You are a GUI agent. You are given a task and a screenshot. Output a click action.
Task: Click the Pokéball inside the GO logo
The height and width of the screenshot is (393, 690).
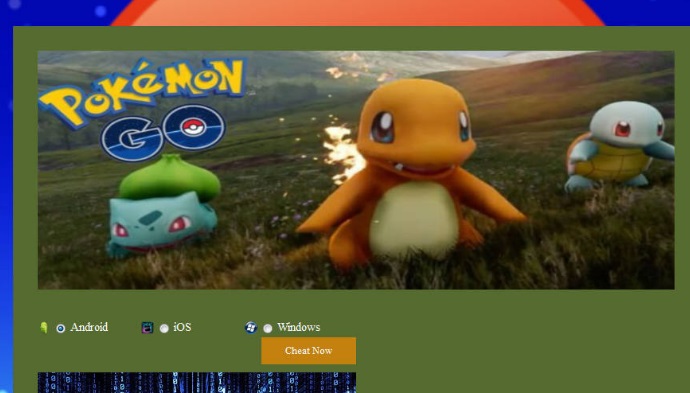point(194,127)
